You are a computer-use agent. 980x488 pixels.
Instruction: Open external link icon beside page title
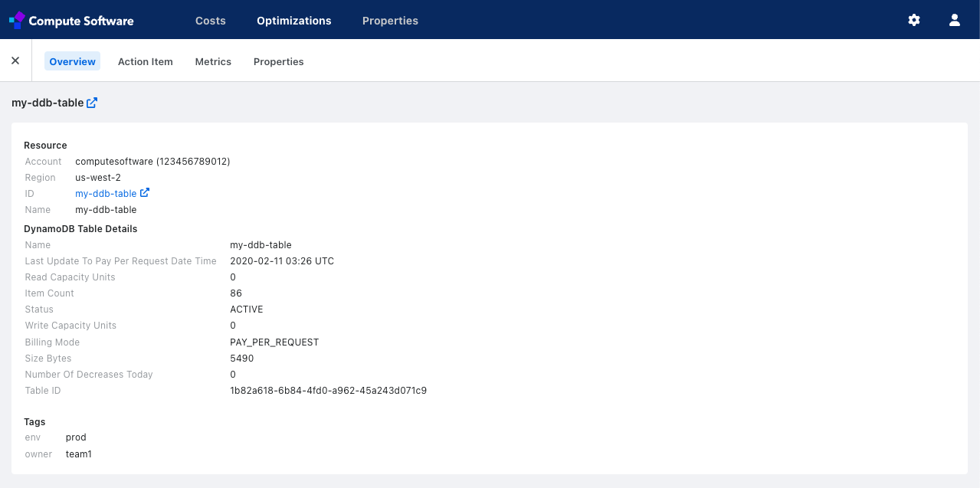pyautogui.click(x=92, y=103)
